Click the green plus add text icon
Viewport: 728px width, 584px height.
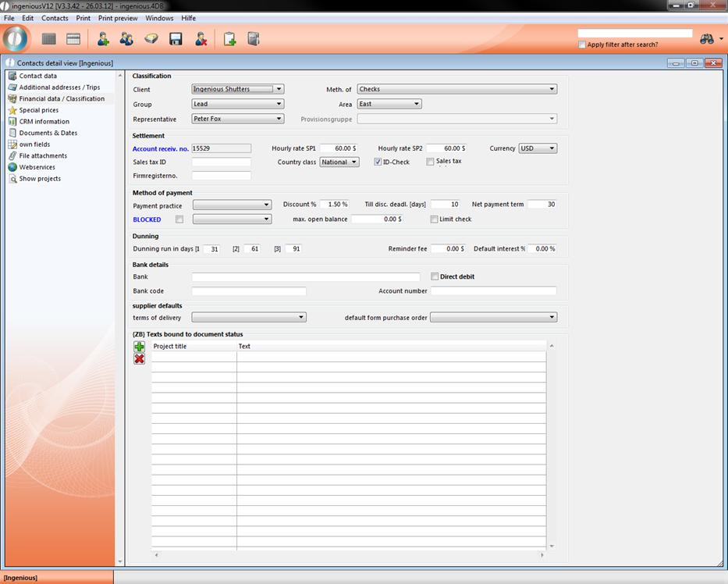click(139, 347)
